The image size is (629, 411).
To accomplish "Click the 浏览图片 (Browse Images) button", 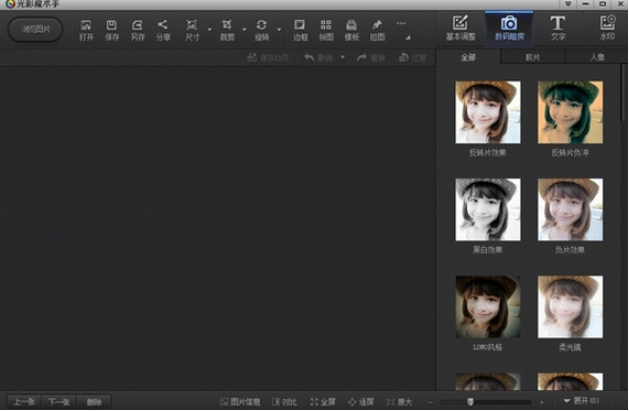I will (35, 28).
